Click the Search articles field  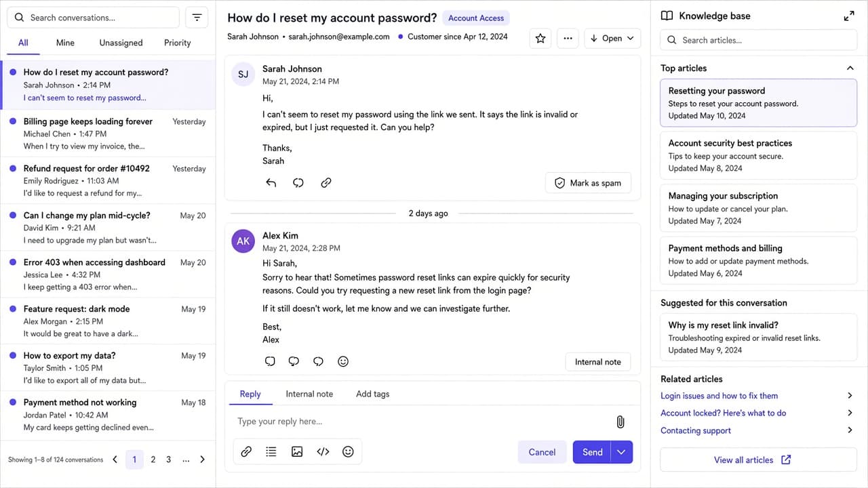click(758, 40)
